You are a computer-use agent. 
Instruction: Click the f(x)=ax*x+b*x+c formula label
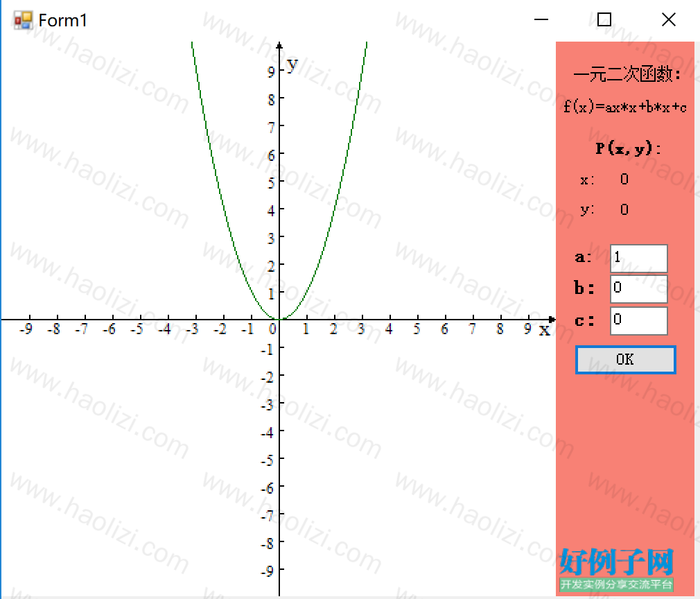(625, 107)
